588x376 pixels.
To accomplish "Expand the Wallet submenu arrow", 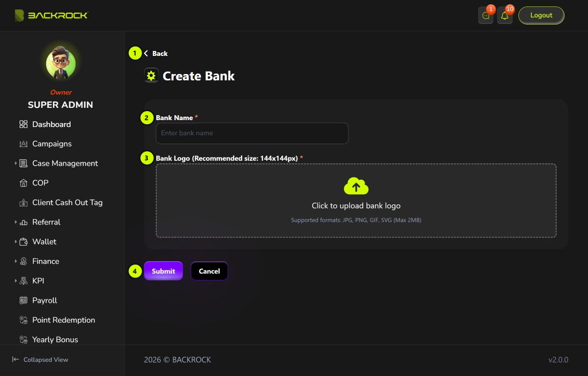I will pyautogui.click(x=16, y=242).
